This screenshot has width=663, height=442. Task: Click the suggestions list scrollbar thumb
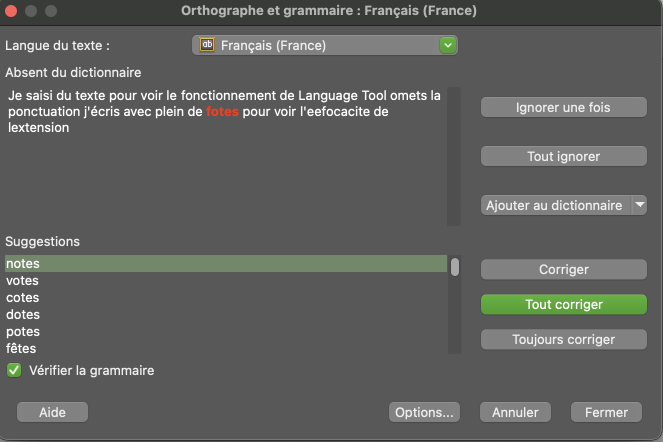coord(455,266)
